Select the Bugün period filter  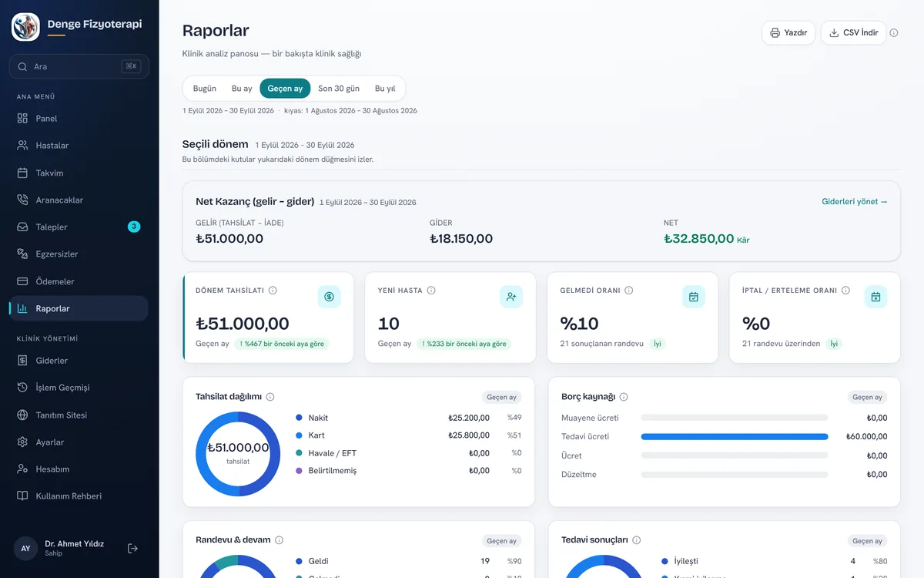[x=205, y=89]
